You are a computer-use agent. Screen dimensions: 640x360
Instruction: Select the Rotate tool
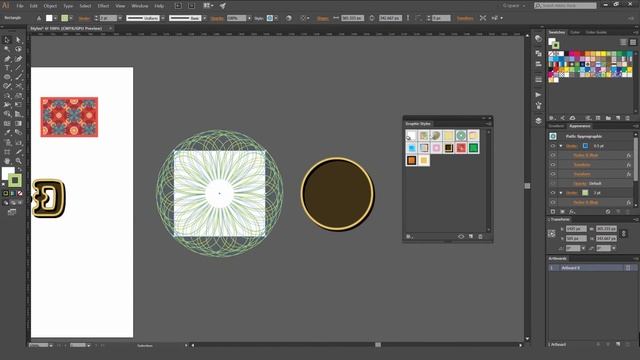(x=7, y=96)
